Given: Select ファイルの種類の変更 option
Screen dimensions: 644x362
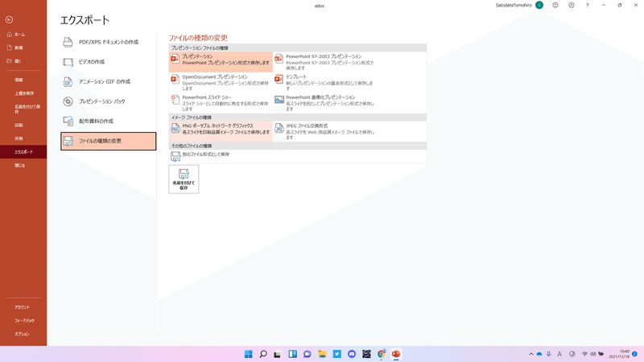Looking at the screenshot, I should [109, 141].
